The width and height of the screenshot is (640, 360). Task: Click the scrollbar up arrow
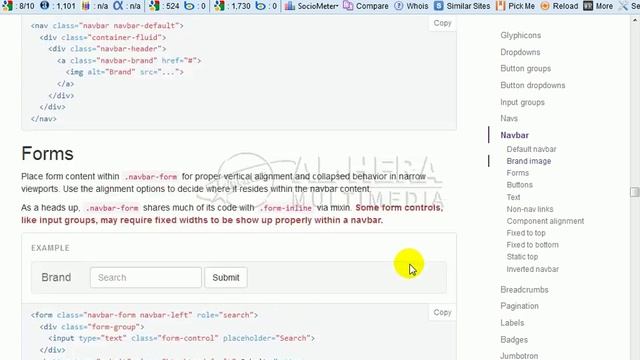(x=635, y=19)
